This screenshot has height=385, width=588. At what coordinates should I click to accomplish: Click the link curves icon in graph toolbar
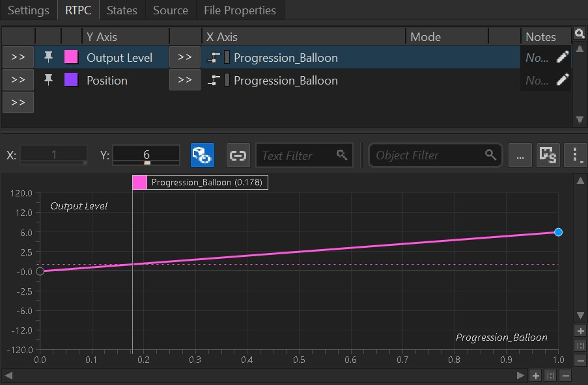tap(238, 155)
